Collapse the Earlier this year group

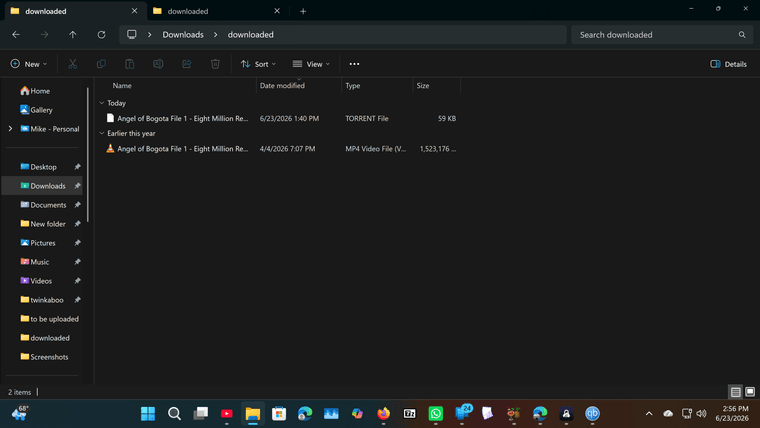tap(102, 133)
